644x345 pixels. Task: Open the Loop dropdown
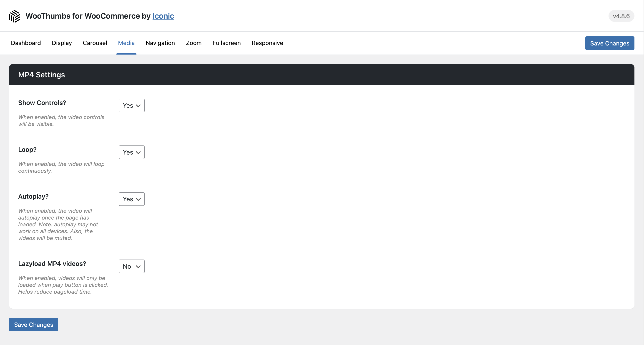pyautogui.click(x=131, y=152)
